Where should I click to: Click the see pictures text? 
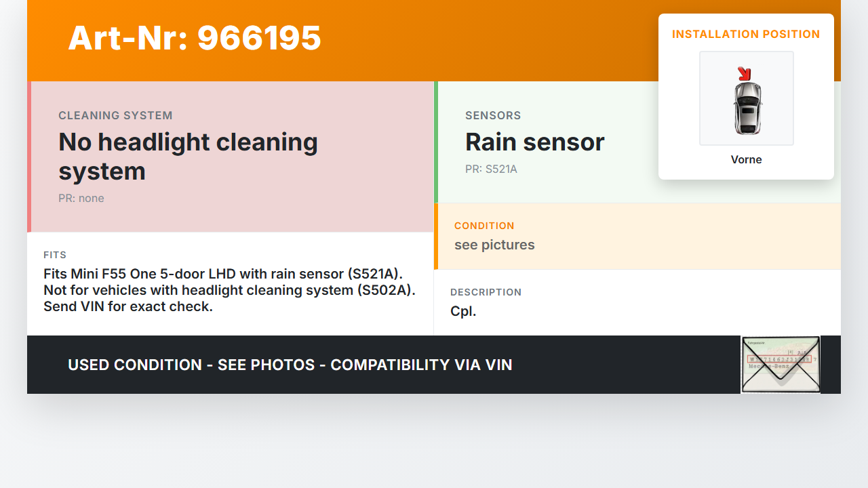coord(494,245)
